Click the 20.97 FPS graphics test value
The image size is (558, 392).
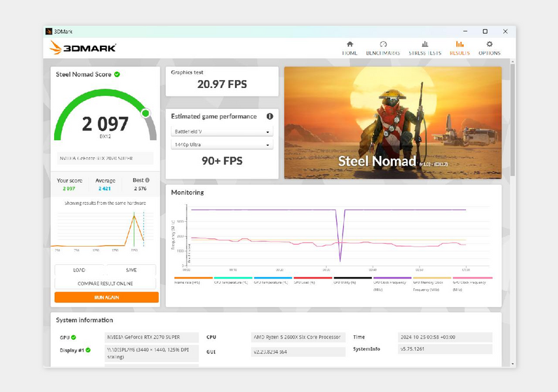(222, 84)
